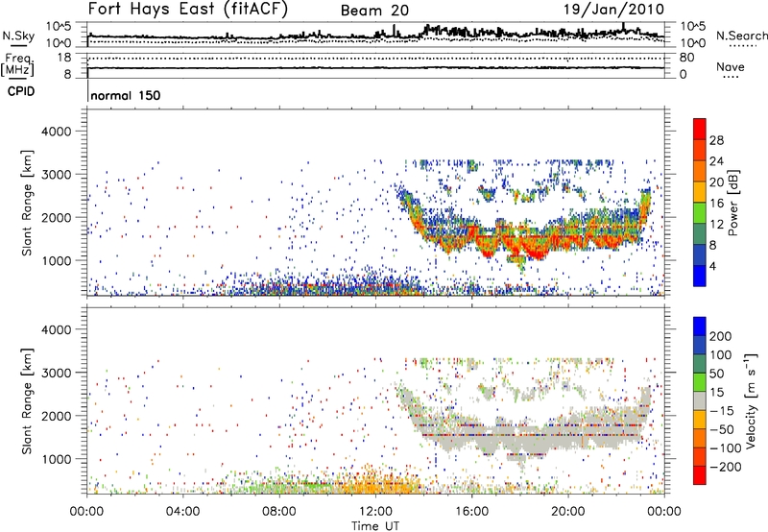Image resolution: width=768 pixels, height=532 pixels.
Task: Click the red bottom of the velocity colorbar
Action: [x=700, y=475]
